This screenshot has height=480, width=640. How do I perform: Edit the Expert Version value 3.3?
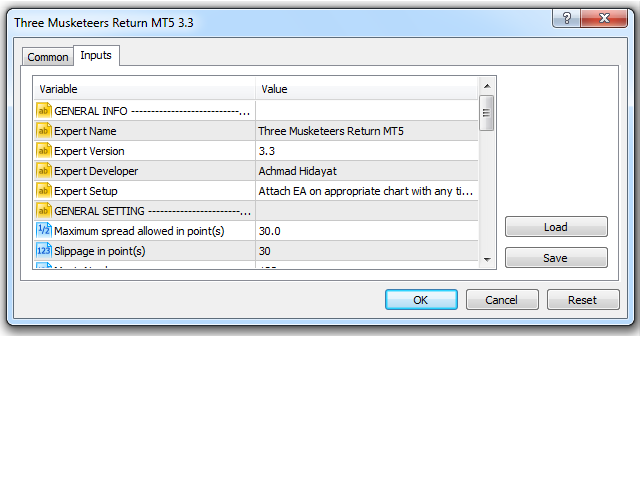coord(267,151)
